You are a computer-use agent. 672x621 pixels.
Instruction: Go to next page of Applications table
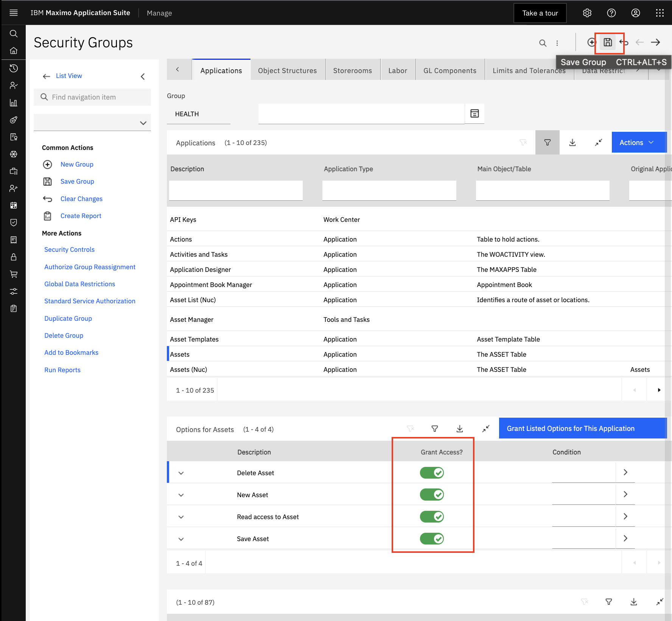tap(659, 390)
